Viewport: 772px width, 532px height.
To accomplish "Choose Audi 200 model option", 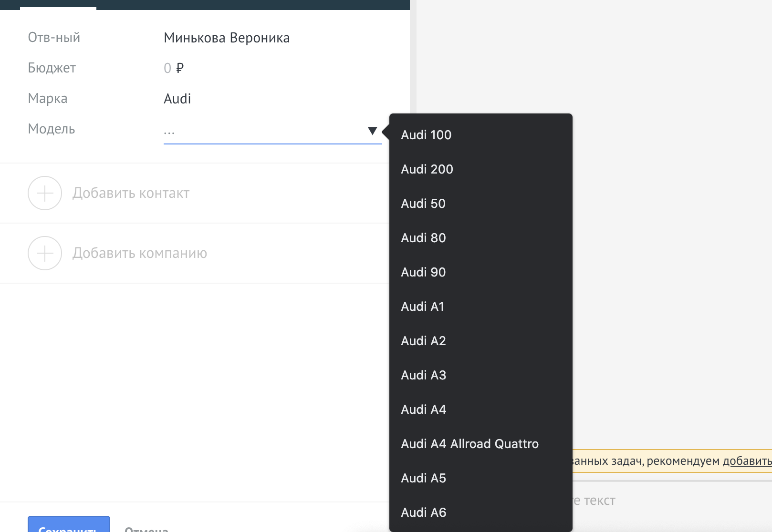I will [427, 169].
